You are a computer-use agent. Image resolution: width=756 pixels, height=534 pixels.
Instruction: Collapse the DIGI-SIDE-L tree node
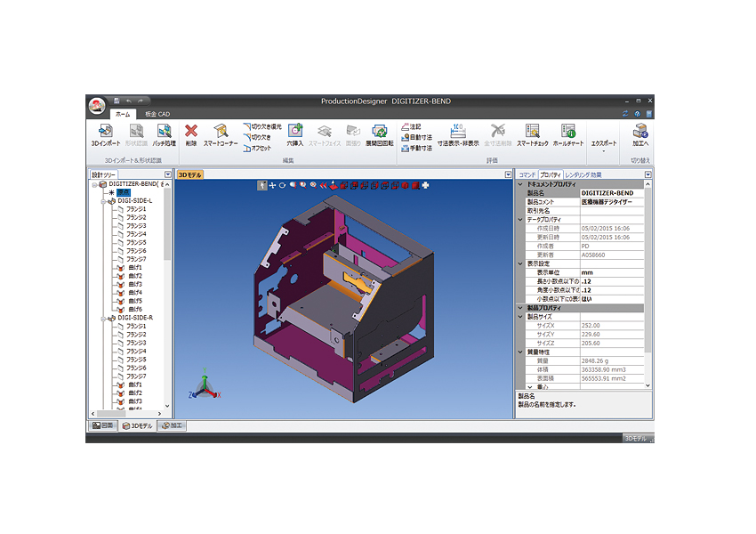(104, 201)
